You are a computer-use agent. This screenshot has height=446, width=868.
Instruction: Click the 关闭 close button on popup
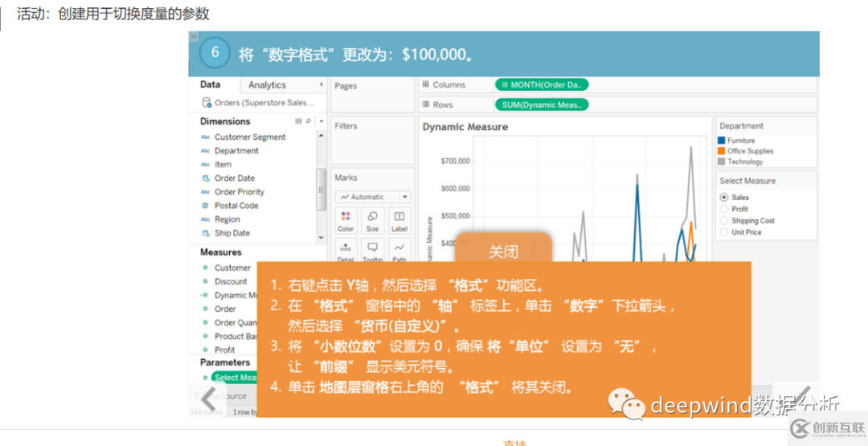[503, 252]
